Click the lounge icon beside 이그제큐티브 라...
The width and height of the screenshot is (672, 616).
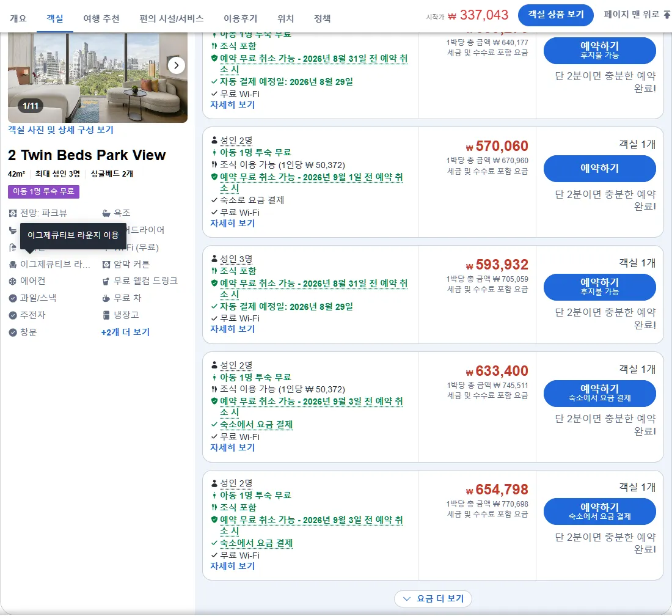pos(13,265)
